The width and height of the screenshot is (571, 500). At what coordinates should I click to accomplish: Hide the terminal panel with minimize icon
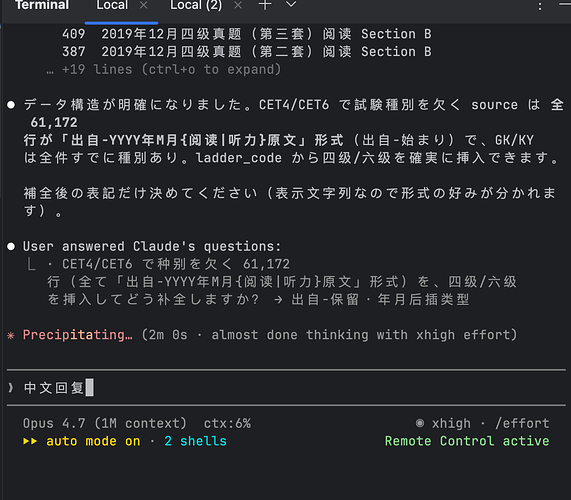pos(564,4)
